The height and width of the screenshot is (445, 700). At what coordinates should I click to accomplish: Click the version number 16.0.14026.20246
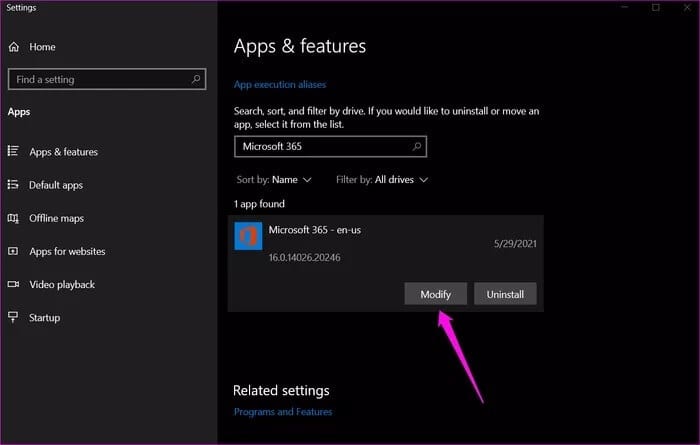[x=304, y=258]
